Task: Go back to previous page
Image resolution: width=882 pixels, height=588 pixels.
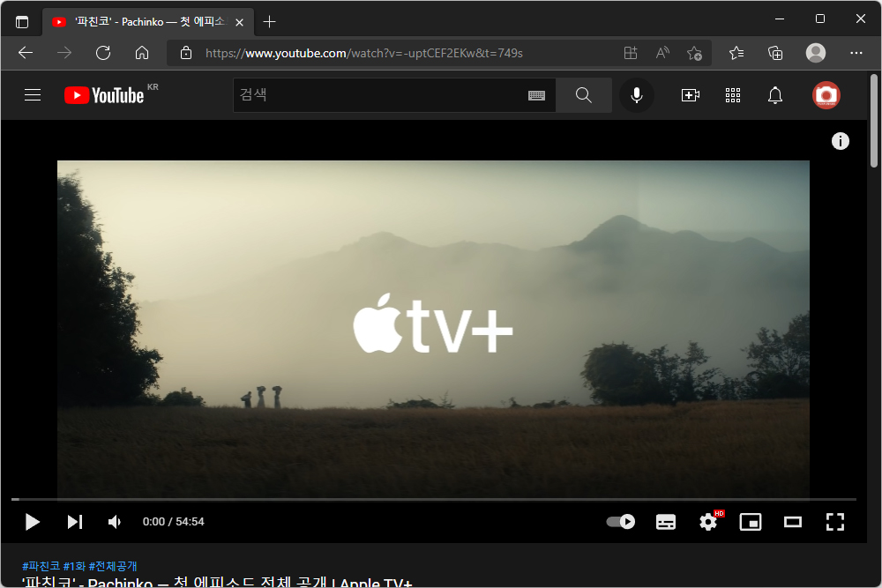Action: pyautogui.click(x=26, y=53)
